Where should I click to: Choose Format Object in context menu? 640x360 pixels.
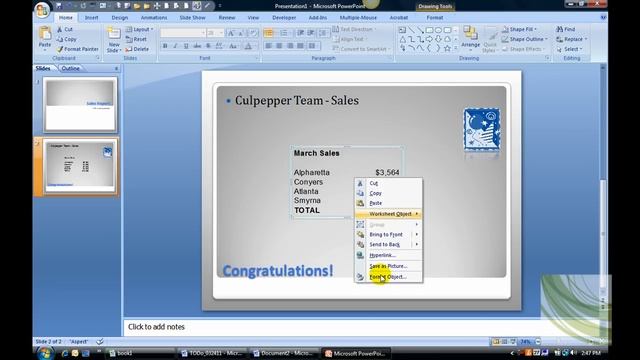click(388, 277)
